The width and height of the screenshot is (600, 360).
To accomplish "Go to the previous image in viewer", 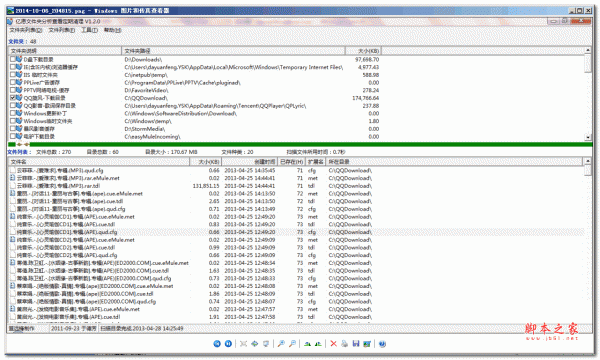I will click(217, 344).
